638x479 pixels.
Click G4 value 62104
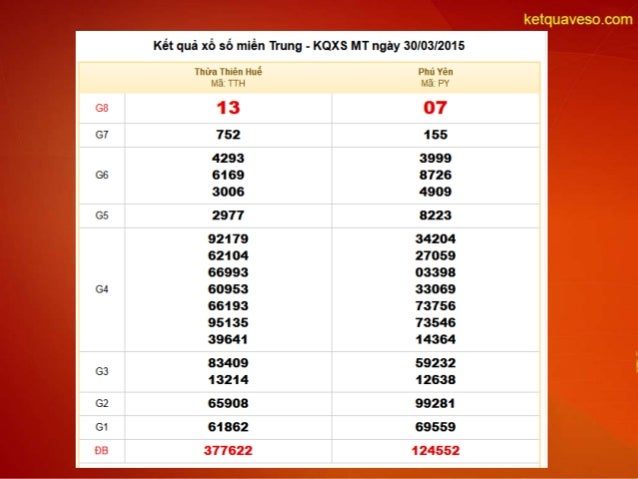(228, 256)
